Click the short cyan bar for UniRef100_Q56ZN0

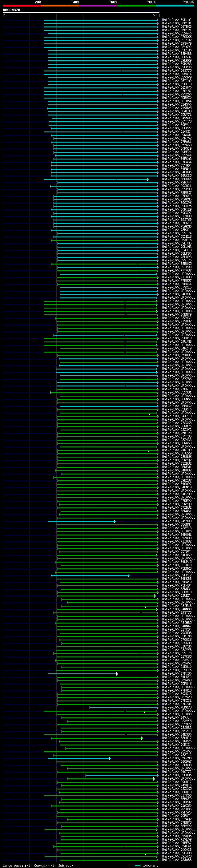tap(79, 758)
